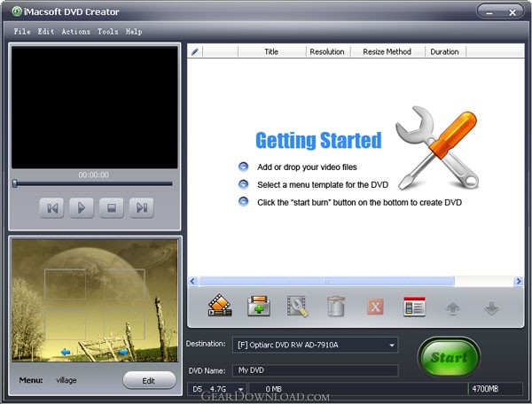Screen dimensions: 532x404
Task: Move item up with arrow icon
Action: coord(453,308)
